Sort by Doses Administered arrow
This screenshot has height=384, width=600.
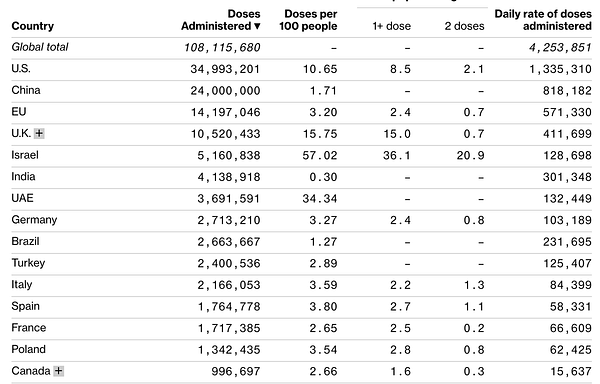pos(257,26)
